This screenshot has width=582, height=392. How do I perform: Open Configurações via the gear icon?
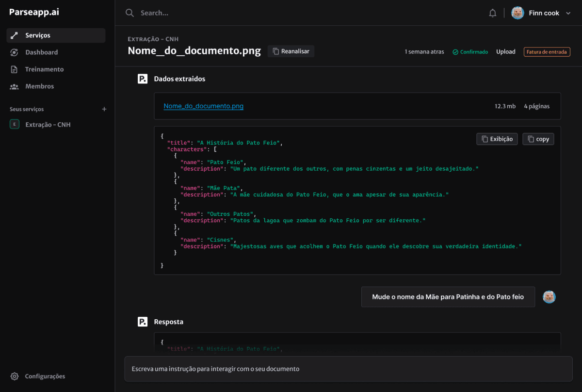click(x=14, y=376)
